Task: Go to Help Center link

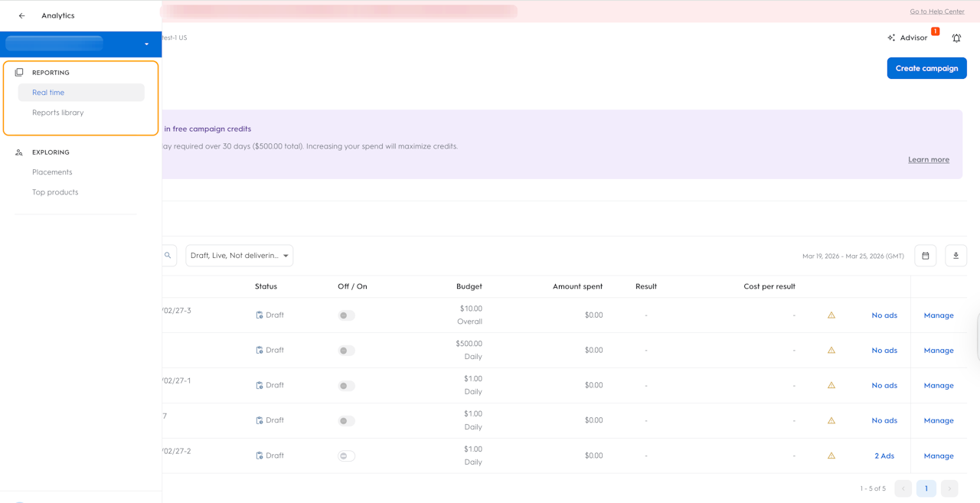Action: coord(936,11)
